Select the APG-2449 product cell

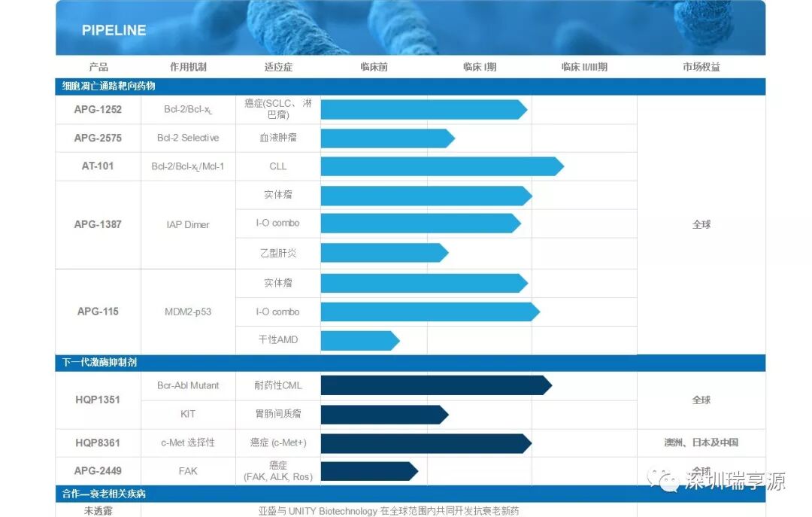point(98,471)
